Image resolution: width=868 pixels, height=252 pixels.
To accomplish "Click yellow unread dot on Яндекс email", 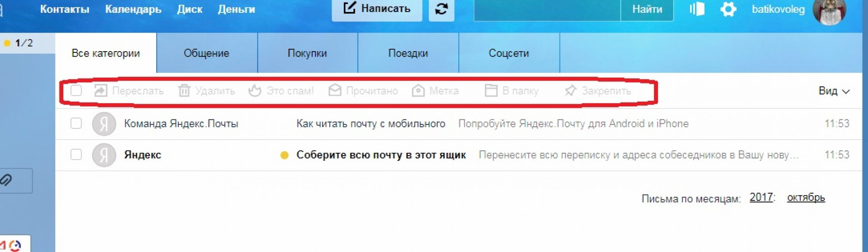I will coord(284,155).
